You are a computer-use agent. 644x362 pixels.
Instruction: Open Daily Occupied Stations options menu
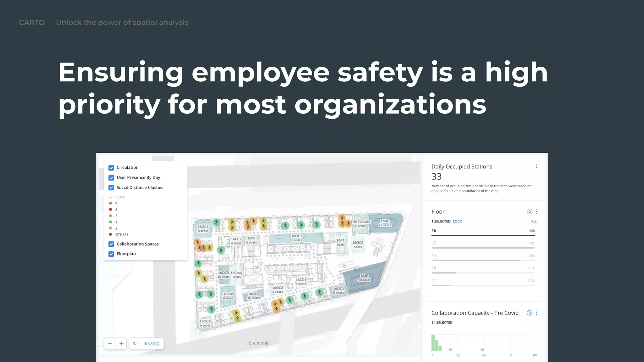click(536, 166)
